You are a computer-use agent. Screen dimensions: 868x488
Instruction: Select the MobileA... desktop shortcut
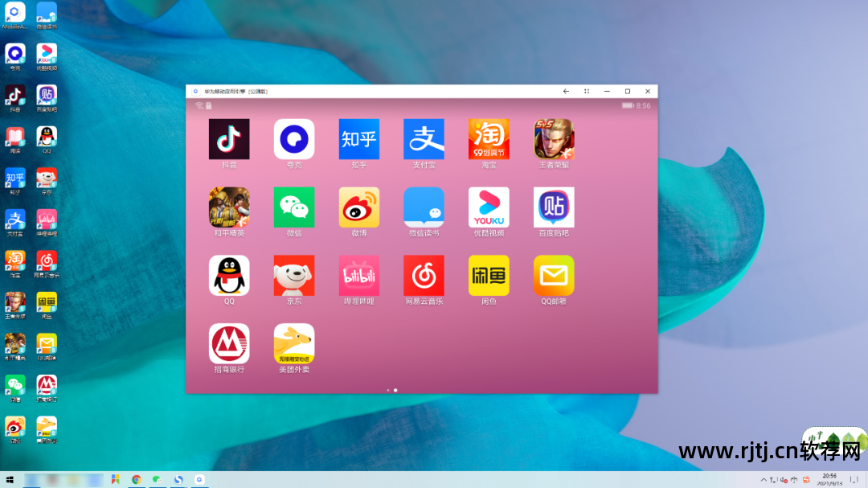[15, 15]
